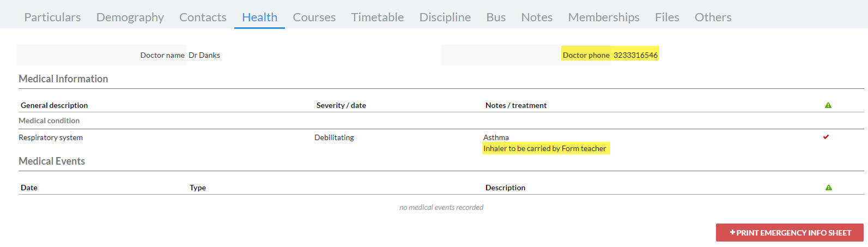Open the Notes tab
The image size is (868, 247).
(537, 17)
